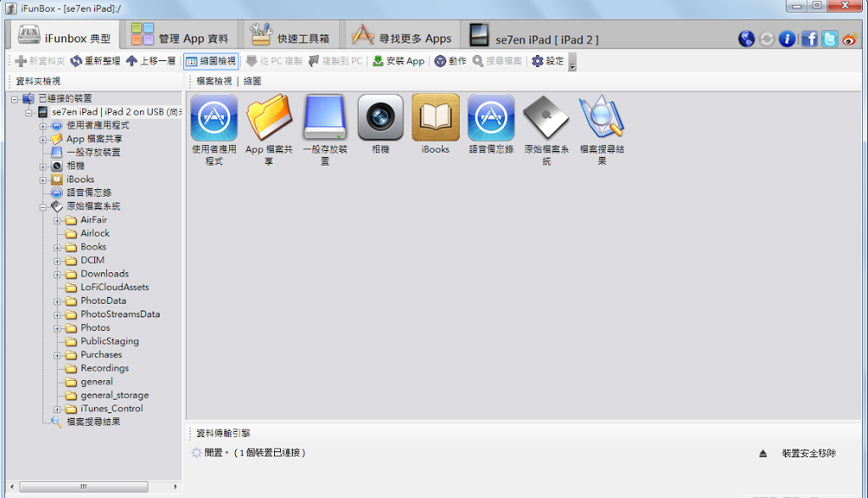Open the 原始檔案系統 raw file system icon
This screenshot has height=498, width=868.
coord(546,119)
